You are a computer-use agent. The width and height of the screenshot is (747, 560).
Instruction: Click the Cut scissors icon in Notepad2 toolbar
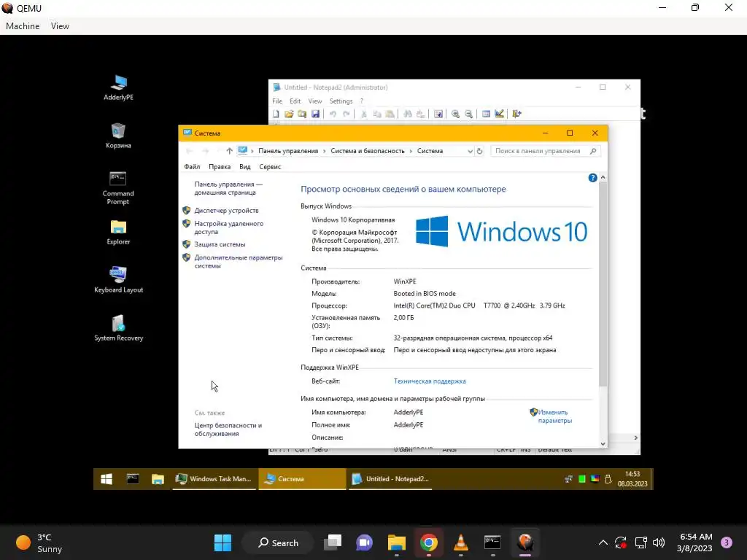tap(363, 114)
